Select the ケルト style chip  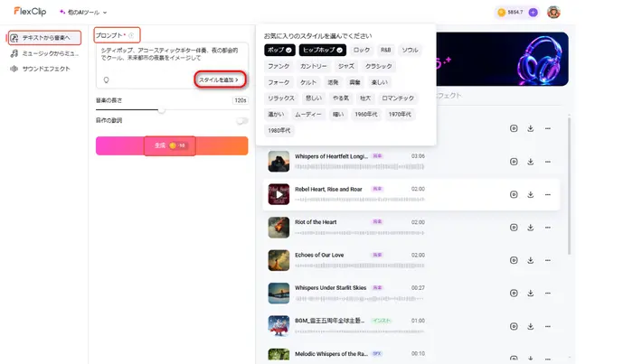click(308, 82)
